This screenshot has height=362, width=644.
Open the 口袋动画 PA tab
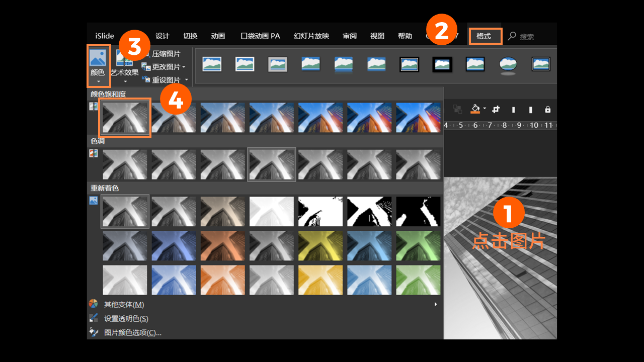[260, 36]
